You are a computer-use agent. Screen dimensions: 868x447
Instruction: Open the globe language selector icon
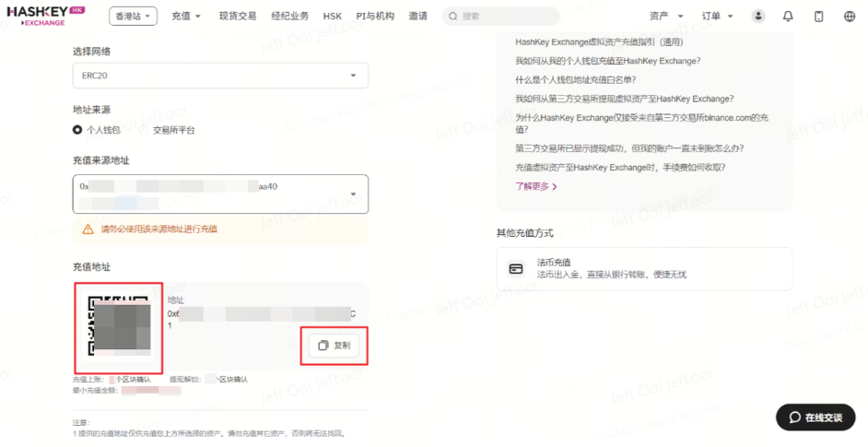(850, 17)
